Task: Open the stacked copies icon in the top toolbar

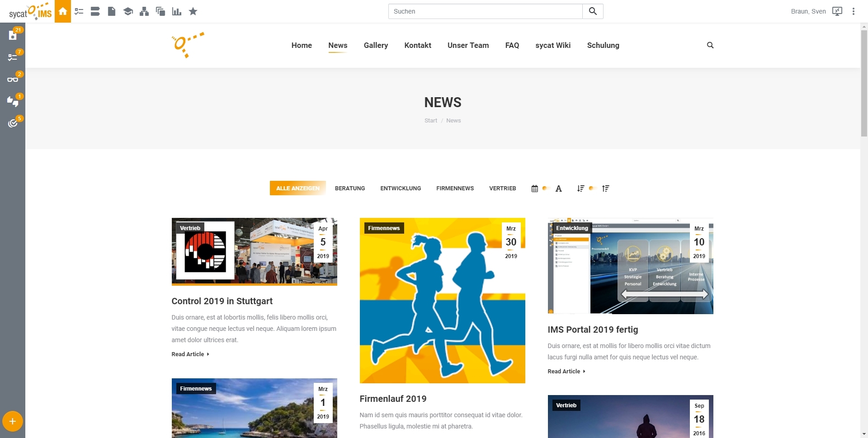Action: 160,11
